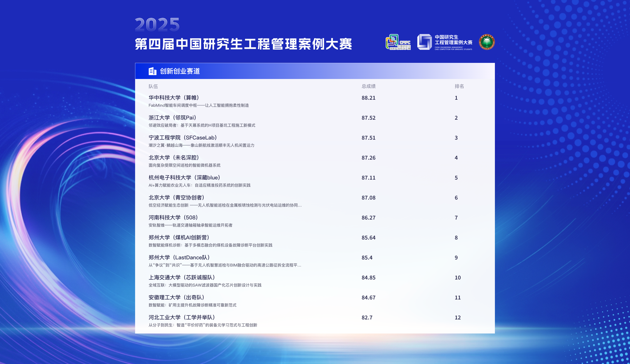The width and height of the screenshot is (630, 364).
Task: Select the 创新创业赛道 track header
Action: (x=180, y=71)
